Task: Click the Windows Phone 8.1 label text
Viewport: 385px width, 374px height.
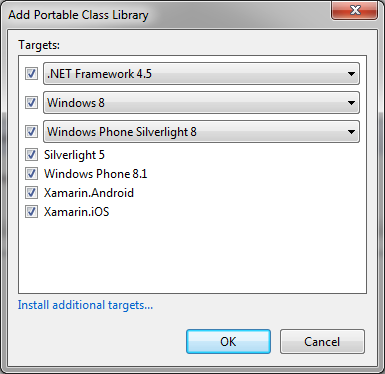Action: point(96,174)
